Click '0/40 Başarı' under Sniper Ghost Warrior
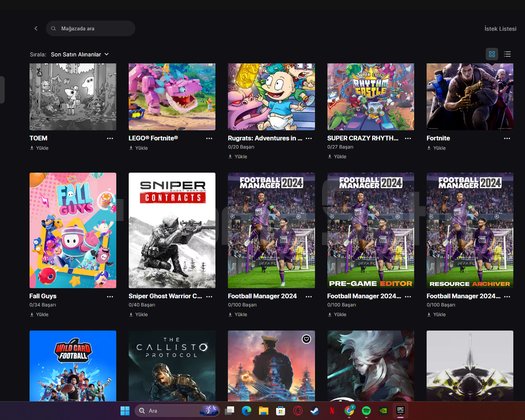525x420 pixels. point(142,305)
